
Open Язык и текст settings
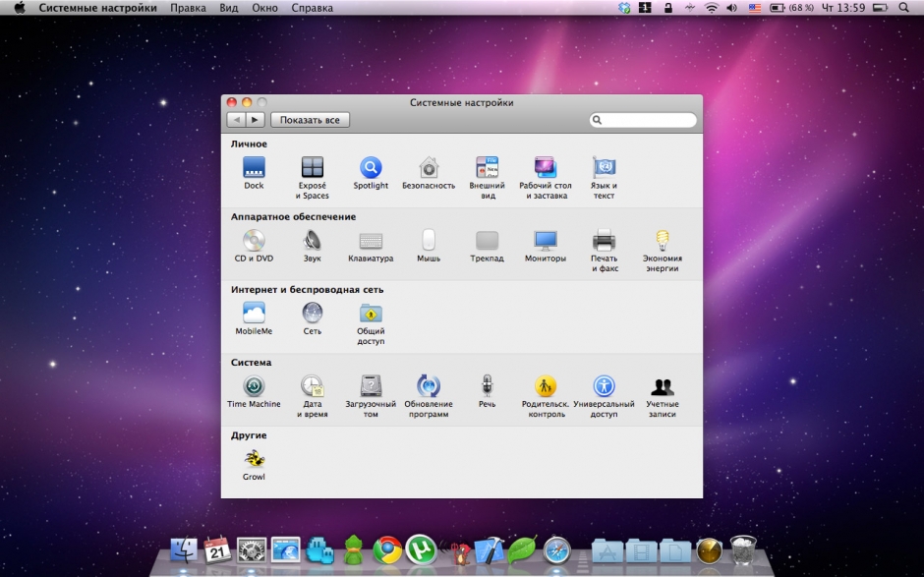tap(604, 177)
